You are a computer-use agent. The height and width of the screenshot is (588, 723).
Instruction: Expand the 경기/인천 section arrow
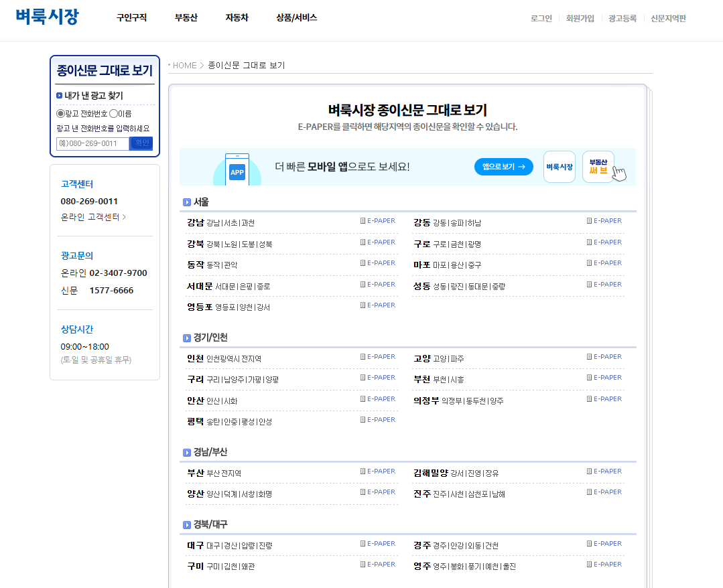(186, 338)
